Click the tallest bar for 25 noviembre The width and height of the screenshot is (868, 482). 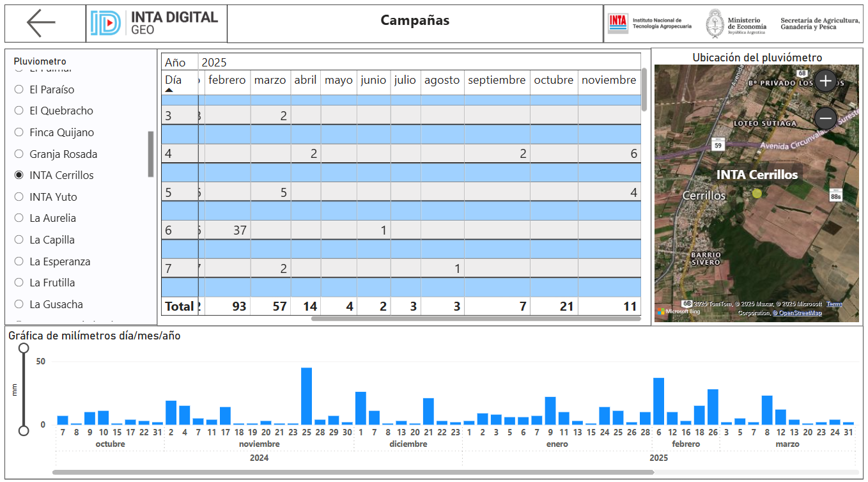click(x=306, y=396)
